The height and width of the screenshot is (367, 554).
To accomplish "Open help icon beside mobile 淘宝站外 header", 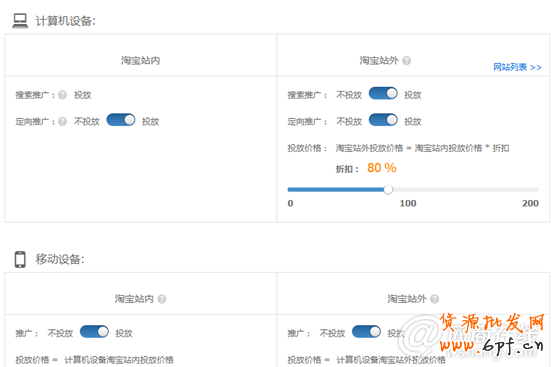I will 435,299.
